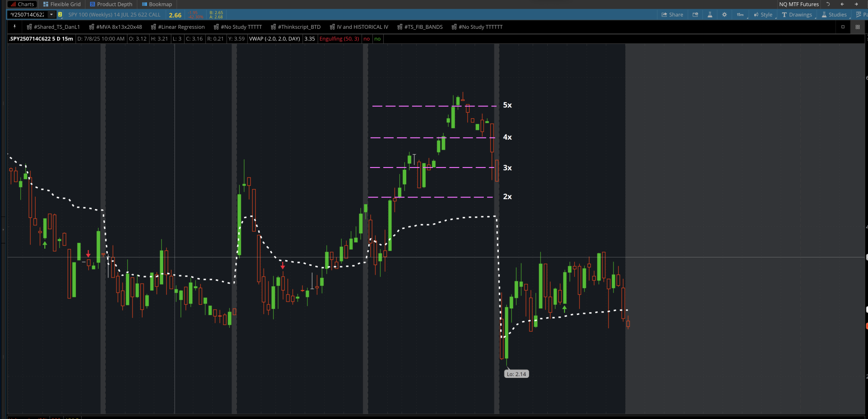Select the 5x text drawing
The width and height of the screenshot is (868, 419).
507,105
